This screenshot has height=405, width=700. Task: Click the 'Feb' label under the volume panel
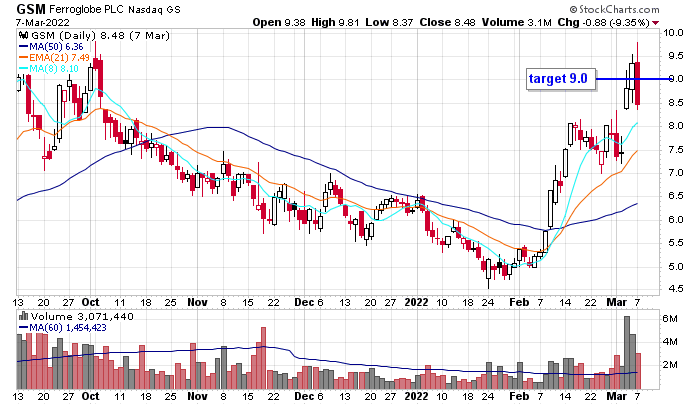tap(519, 396)
